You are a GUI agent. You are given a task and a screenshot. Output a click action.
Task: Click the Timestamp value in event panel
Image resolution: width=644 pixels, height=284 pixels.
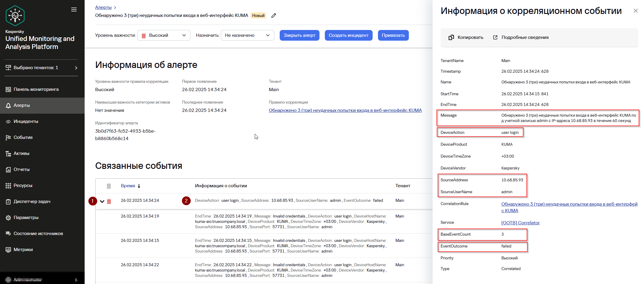(x=525, y=72)
